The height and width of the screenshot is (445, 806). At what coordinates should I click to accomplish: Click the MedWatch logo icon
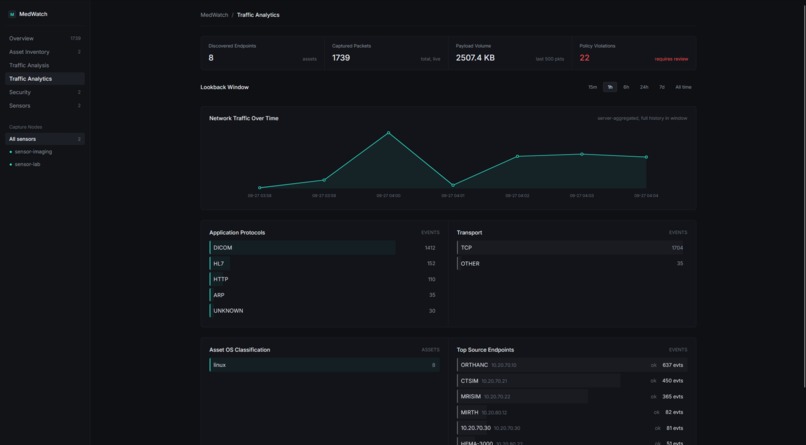pos(12,14)
